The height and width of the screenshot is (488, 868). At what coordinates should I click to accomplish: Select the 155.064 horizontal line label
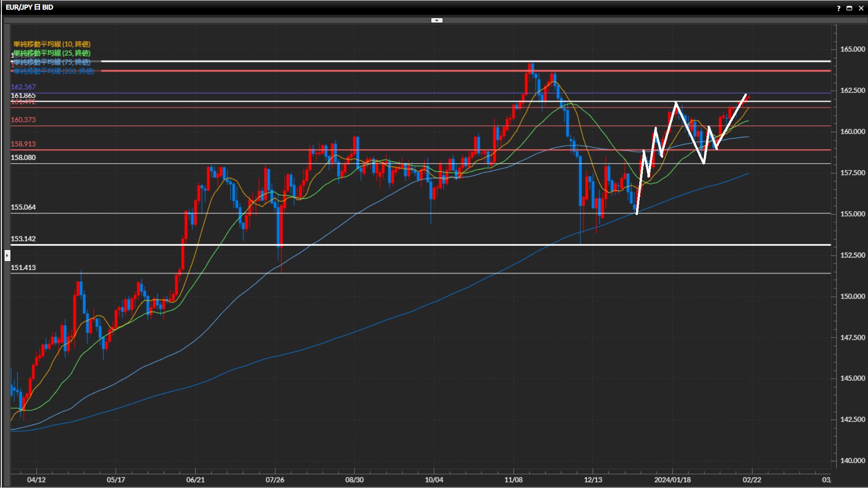[23, 207]
